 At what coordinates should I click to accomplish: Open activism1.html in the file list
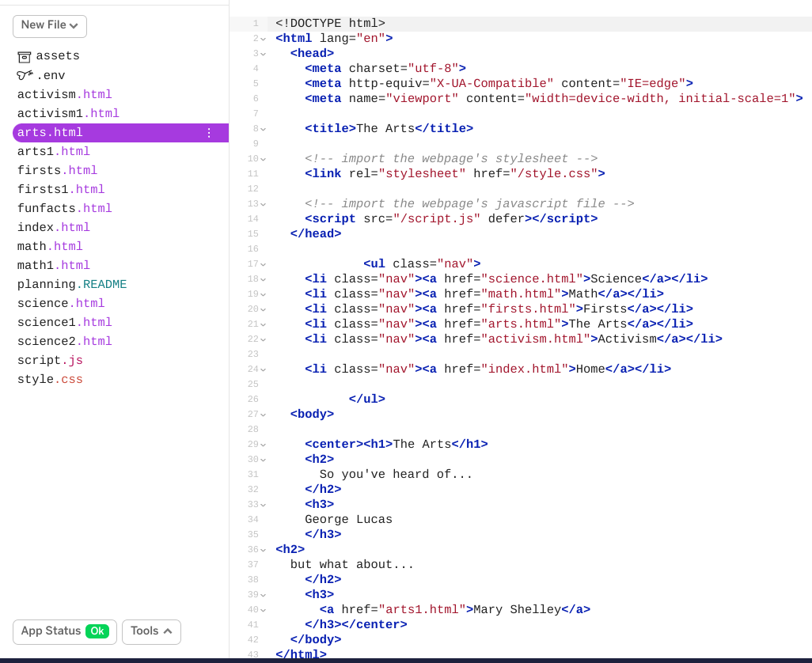pyautogui.click(x=68, y=113)
